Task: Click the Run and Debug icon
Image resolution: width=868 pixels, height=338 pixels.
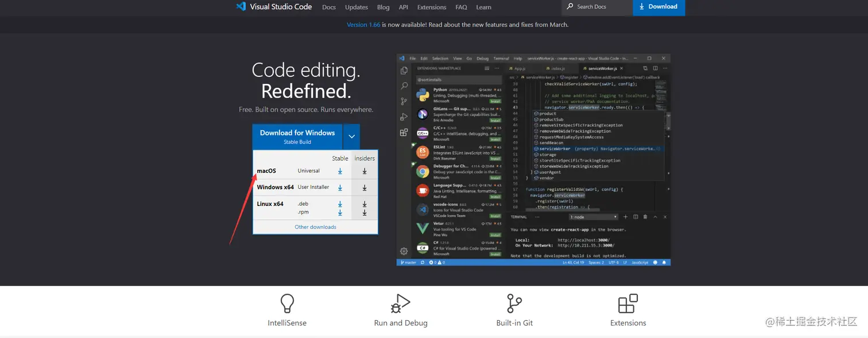Action: [x=401, y=303]
